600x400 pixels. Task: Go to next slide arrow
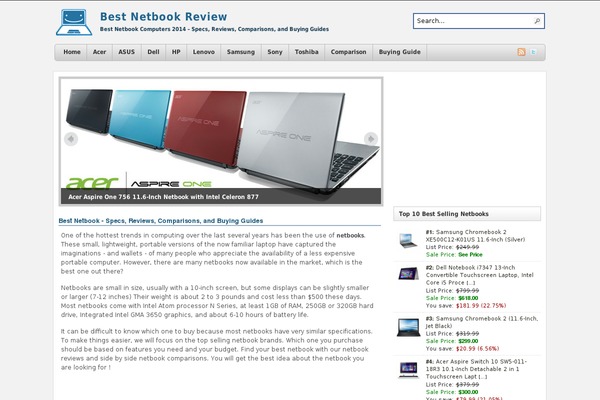point(370,139)
